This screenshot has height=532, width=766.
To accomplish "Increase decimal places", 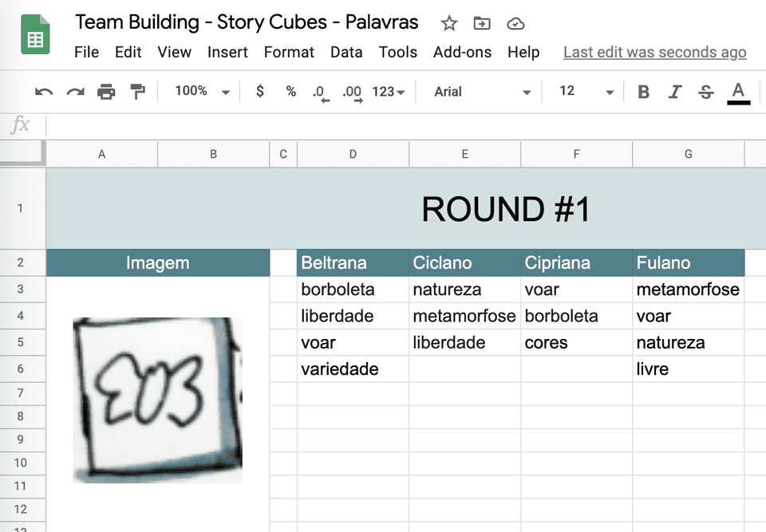I will pyautogui.click(x=351, y=93).
